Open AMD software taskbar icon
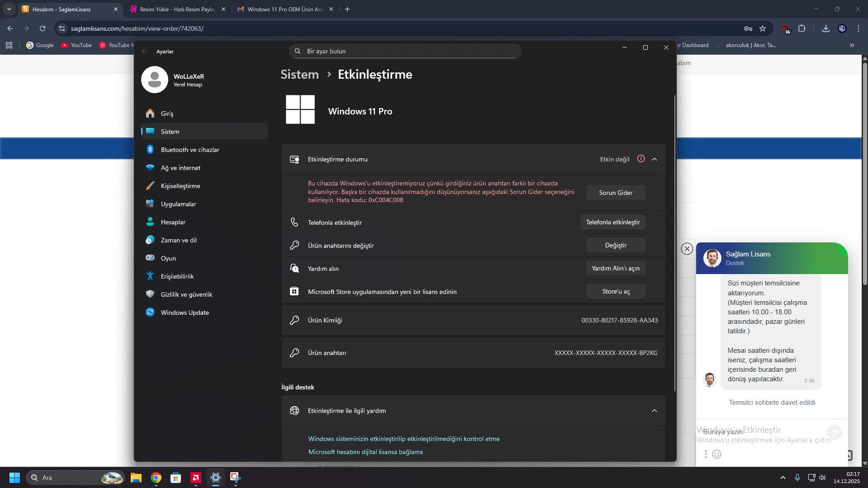Image resolution: width=868 pixels, height=488 pixels. click(196, 478)
